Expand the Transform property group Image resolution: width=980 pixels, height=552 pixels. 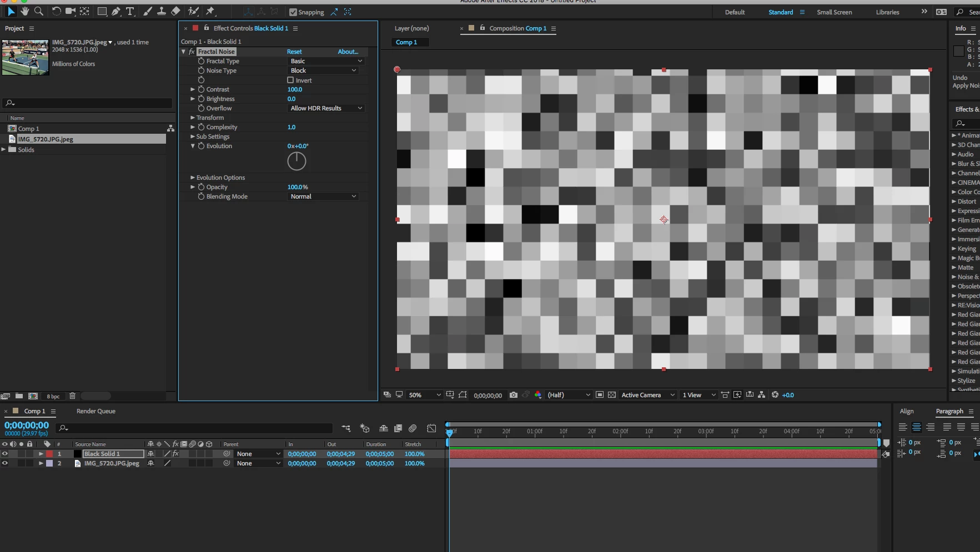click(193, 118)
